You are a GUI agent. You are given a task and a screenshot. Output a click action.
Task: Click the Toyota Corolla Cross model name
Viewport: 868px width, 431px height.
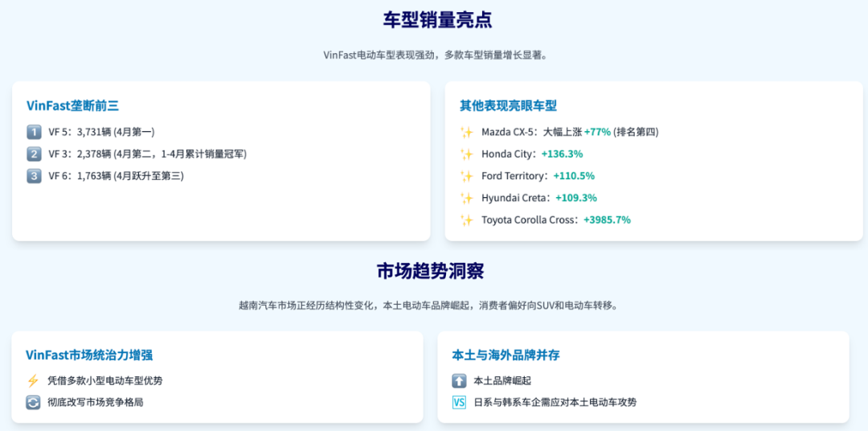(x=528, y=220)
